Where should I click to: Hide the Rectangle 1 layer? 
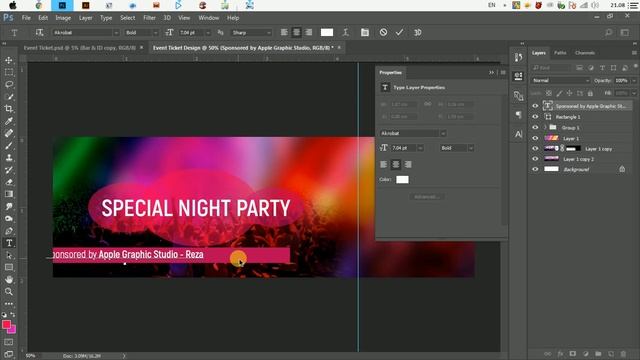point(535,117)
